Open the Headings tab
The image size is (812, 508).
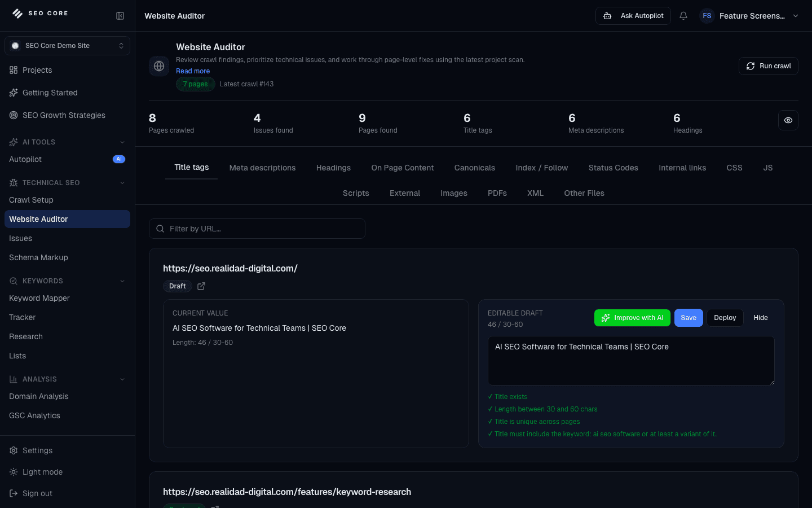pos(333,168)
